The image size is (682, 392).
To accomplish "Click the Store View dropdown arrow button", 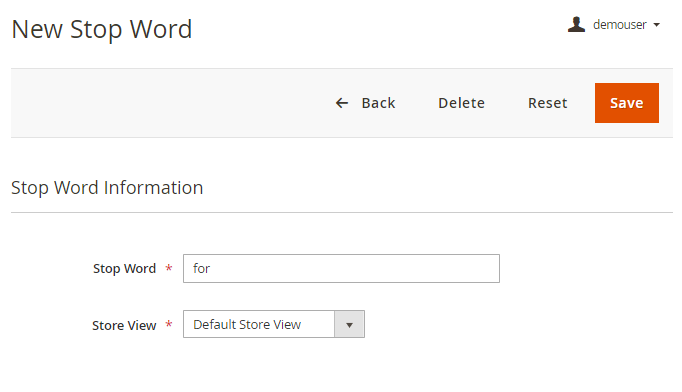I will (x=349, y=324).
